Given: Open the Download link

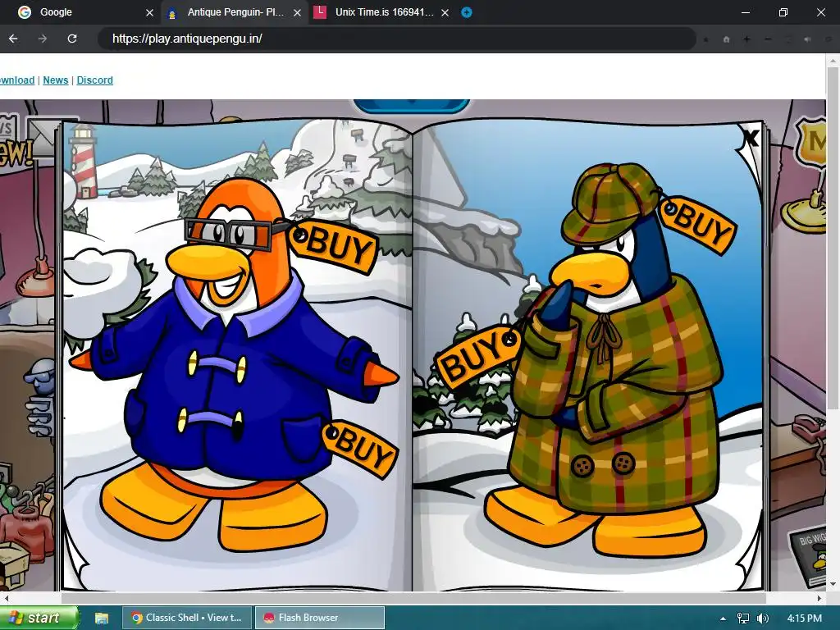Looking at the screenshot, I should [17, 80].
